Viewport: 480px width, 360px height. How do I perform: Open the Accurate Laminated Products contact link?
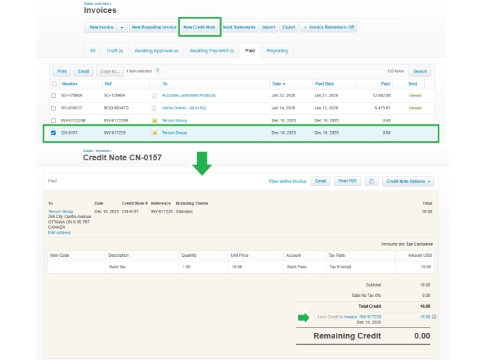[189, 95]
